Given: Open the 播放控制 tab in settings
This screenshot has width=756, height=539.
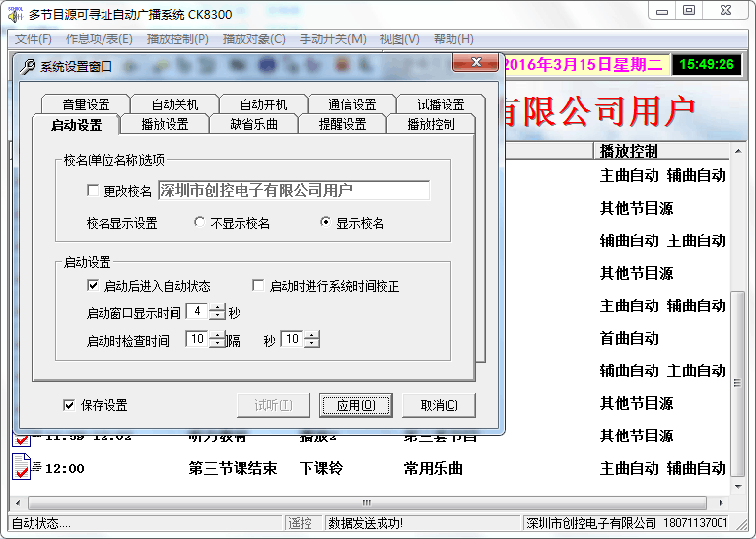Looking at the screenshot, I should click(431, 124).
